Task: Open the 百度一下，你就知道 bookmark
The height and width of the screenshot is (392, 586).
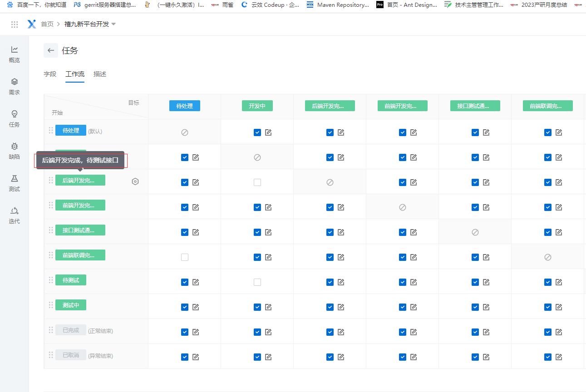Action: pos(37,5)
